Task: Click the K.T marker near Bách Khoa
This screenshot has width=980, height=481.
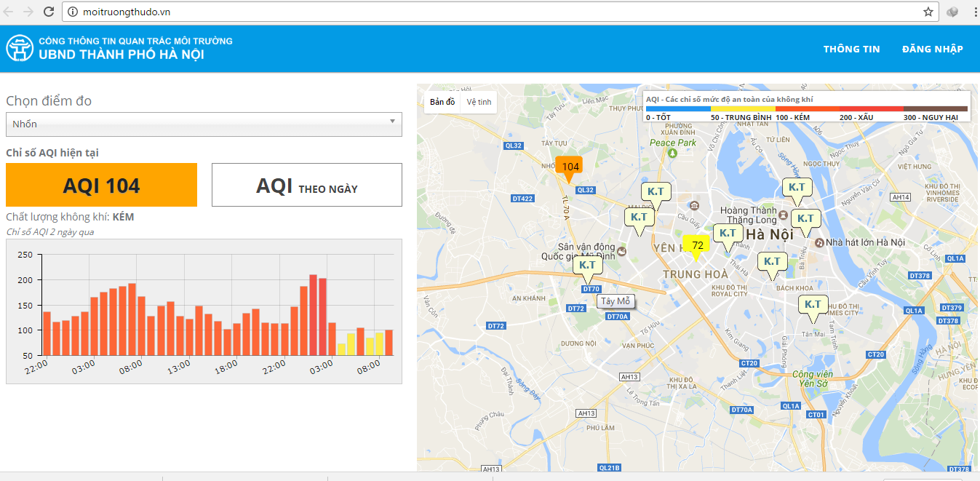Action: pos(772,264)
